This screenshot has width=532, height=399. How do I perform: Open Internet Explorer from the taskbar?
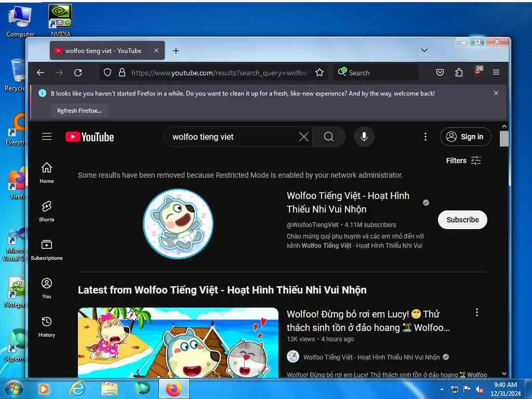77,389
